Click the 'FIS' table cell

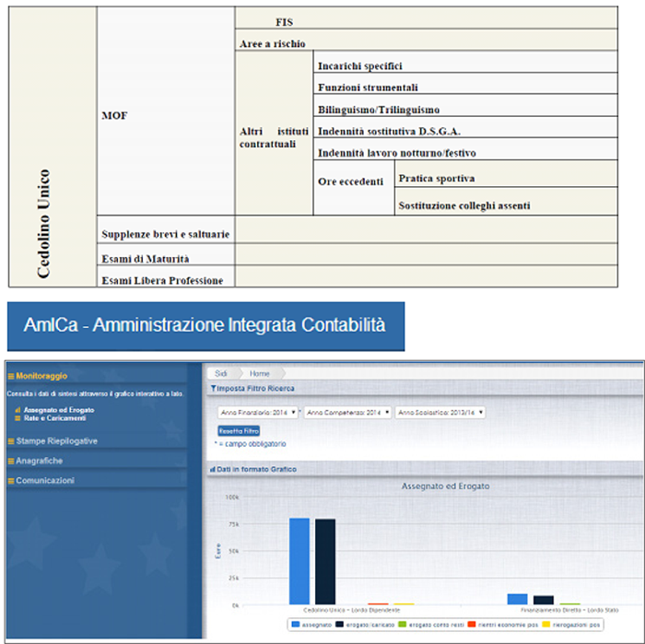pos(426,18)
